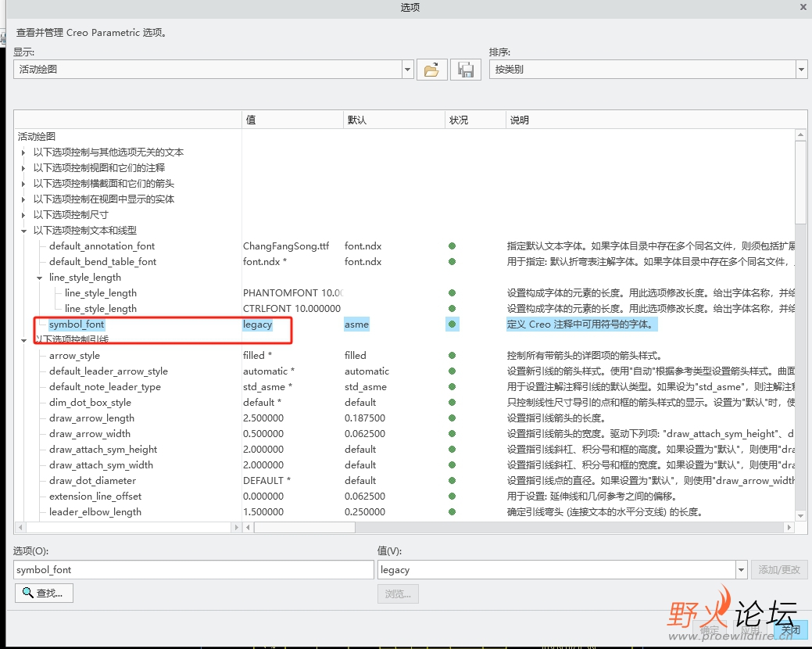This screenshot has width=812, height=649.
Task: Click 1.500000 value of leader_elbow_length
Action: (x=263, y=511)
